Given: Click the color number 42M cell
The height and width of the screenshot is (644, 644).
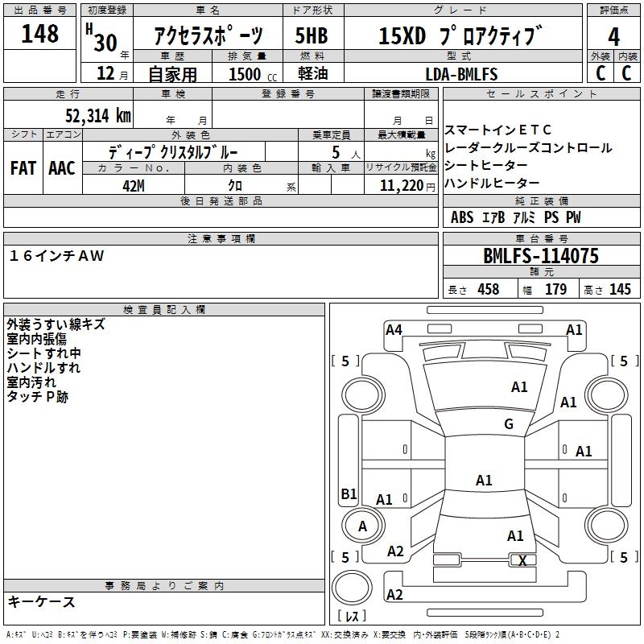Looking at the screenshot, I should point(134,185).
